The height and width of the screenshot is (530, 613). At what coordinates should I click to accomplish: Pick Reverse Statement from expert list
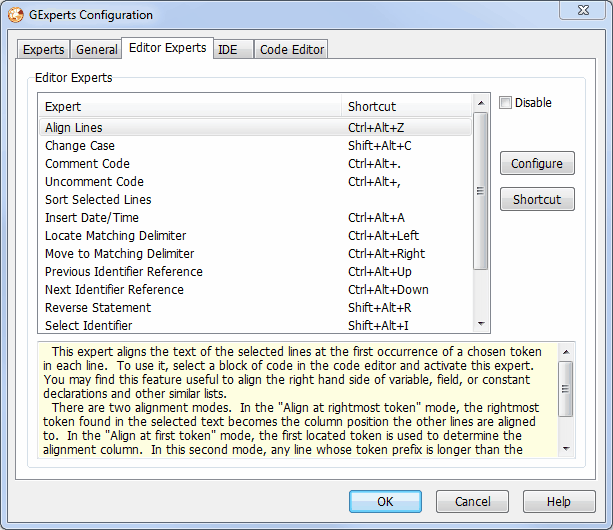pos(98,308)
